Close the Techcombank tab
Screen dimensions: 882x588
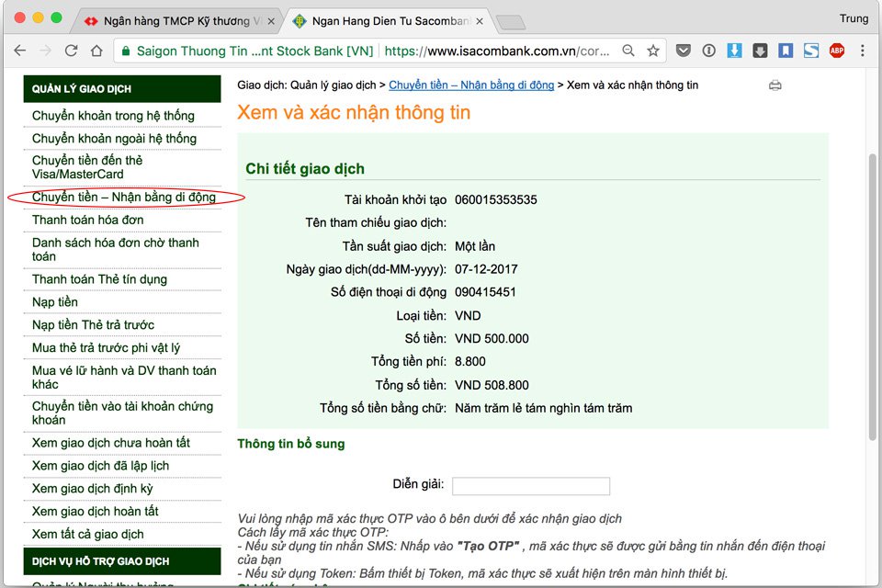click(x=271, y=21)
